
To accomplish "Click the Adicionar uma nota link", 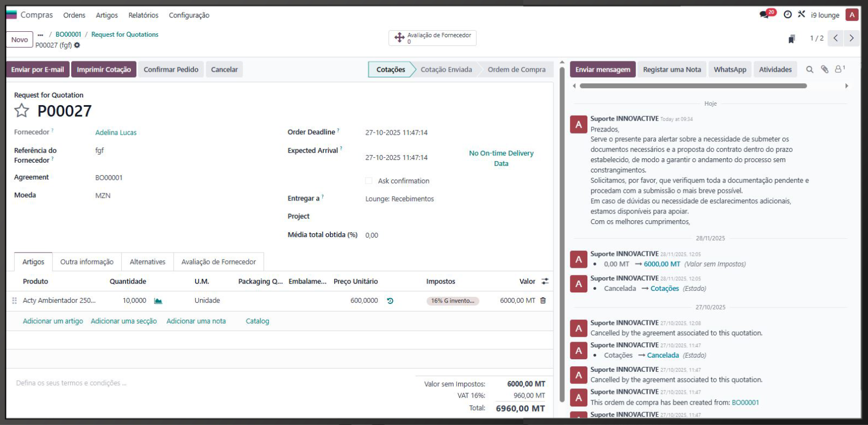I will tap(196, 321).
